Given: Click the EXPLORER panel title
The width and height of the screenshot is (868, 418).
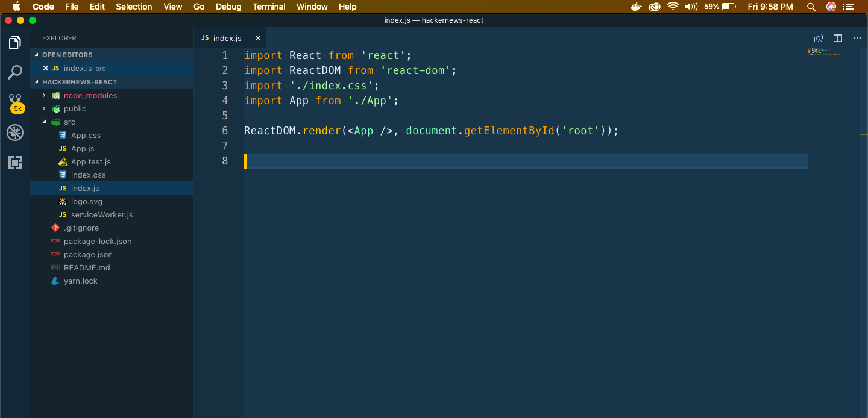Looking at the screenshot, I should pyautogui.click(x=59, y=38).
